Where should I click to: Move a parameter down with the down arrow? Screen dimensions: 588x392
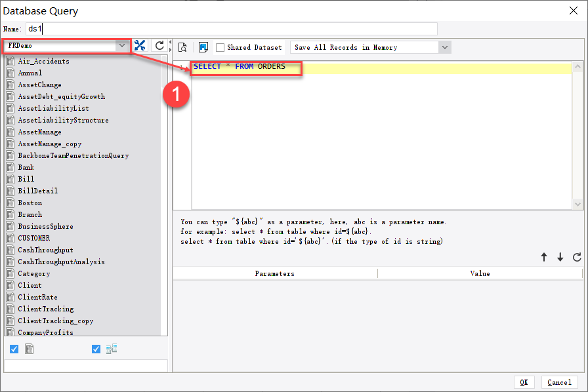click(560, 258)
